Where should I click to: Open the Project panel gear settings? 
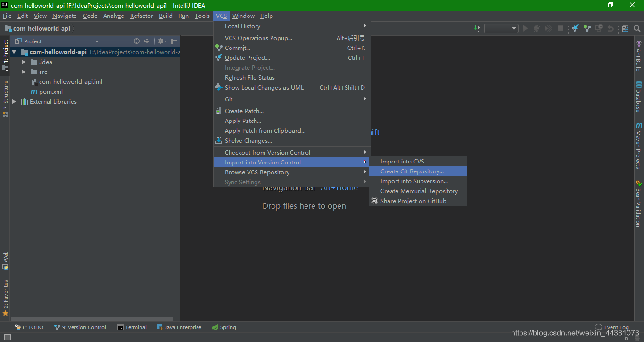tap(162, 41)
